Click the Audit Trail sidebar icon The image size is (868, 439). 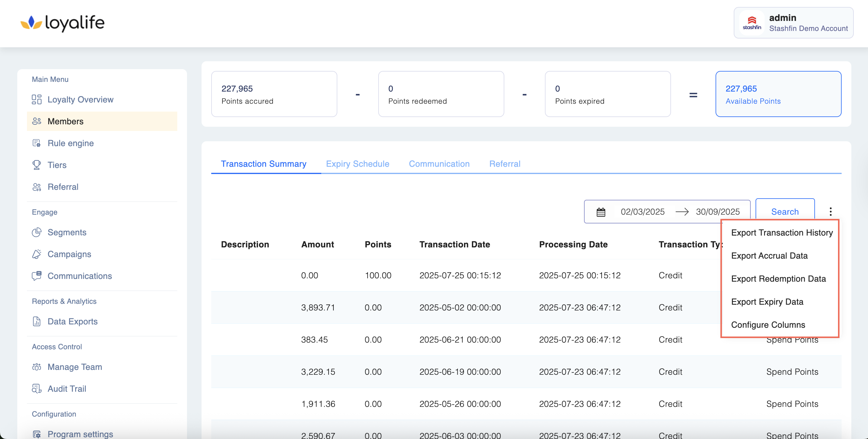[36, 388]
